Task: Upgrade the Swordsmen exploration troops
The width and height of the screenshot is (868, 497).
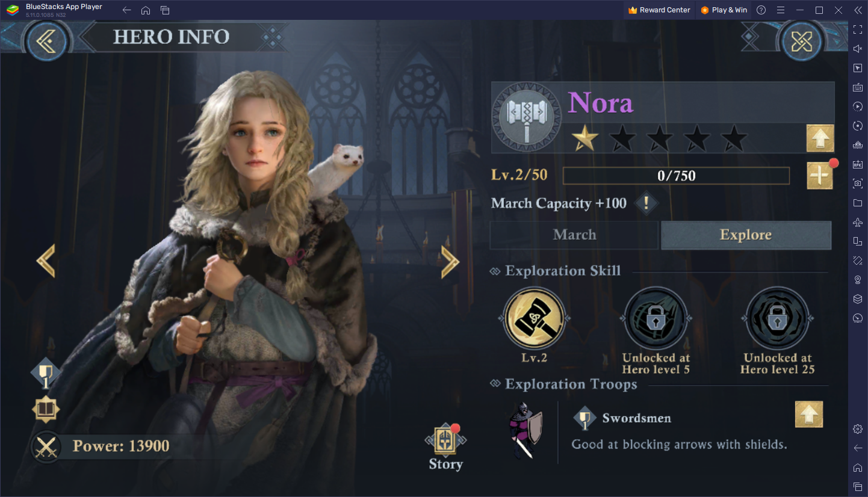Action: 808,415
